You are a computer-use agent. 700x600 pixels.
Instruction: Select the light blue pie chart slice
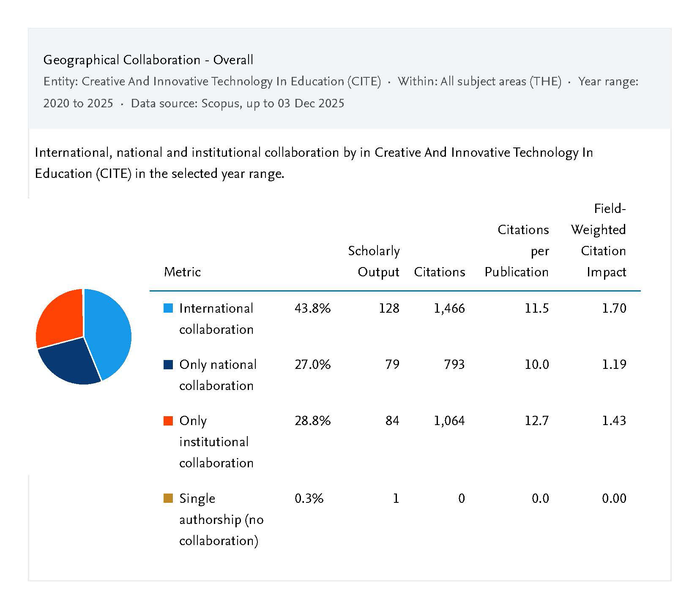109,330
